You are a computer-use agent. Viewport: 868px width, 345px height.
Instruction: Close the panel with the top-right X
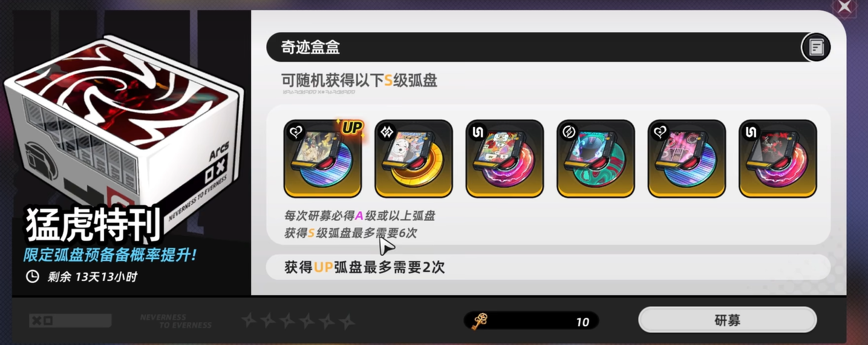point(843,7)
